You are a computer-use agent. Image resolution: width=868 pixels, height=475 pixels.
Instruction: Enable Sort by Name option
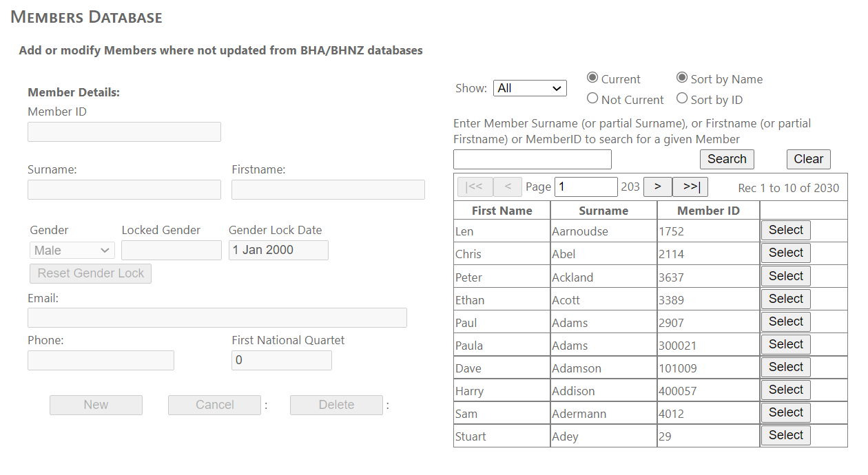click(x=682, y=78)
